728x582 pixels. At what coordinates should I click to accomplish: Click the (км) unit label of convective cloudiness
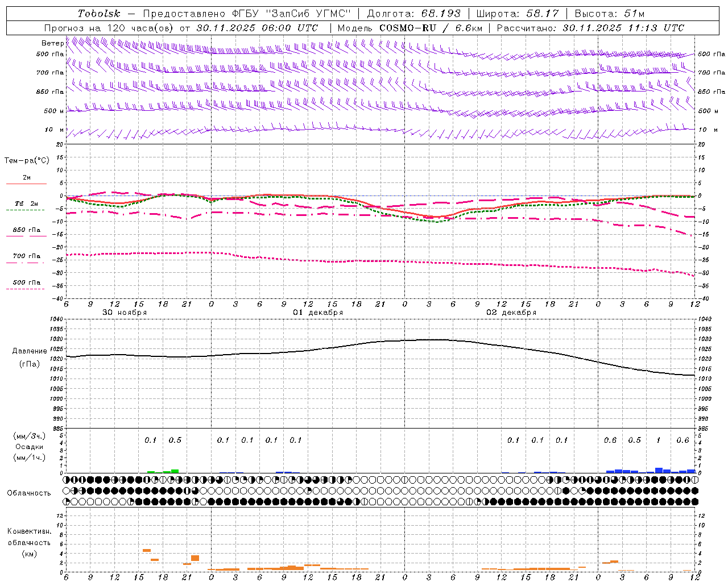29,554
